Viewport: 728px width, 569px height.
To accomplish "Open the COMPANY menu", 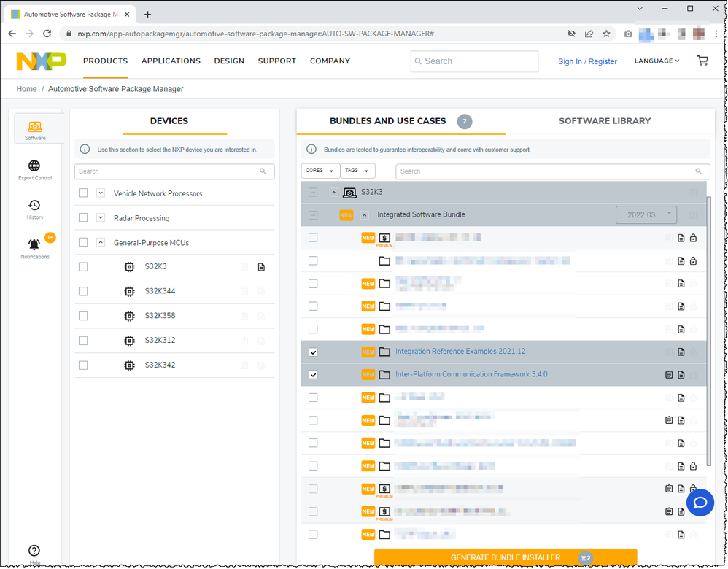I will point(330,61).
